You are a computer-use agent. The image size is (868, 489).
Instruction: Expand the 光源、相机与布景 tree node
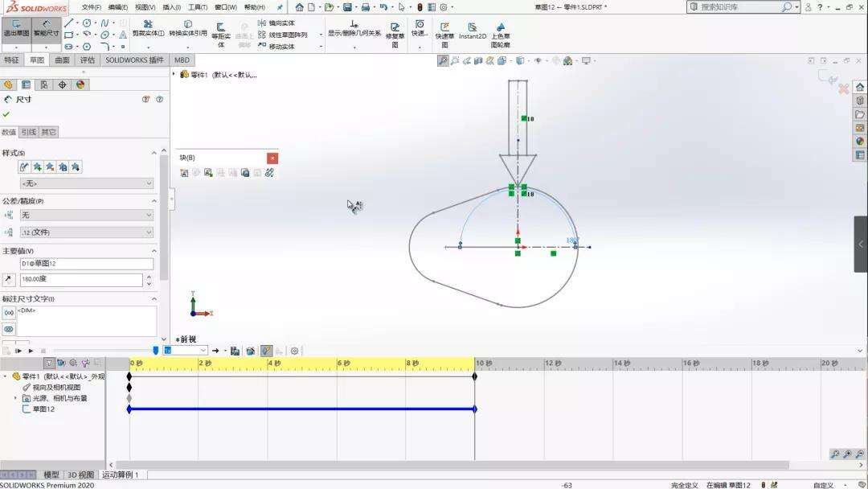14,397
